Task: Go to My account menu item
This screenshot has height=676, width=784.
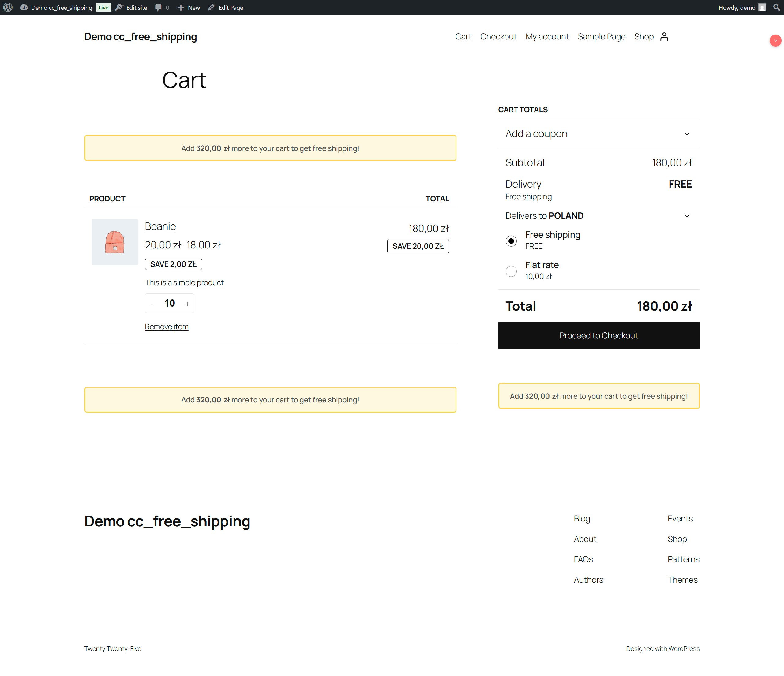Action: pos(547,37)
